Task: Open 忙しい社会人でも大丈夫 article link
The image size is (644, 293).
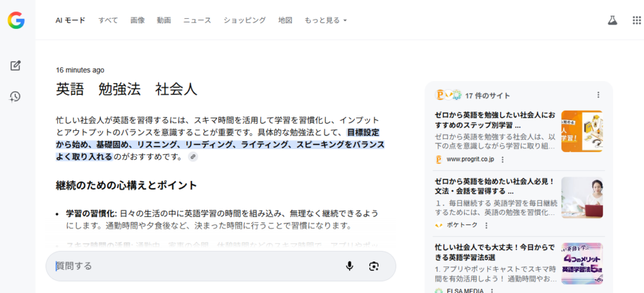Action: [x=494, y=252]
